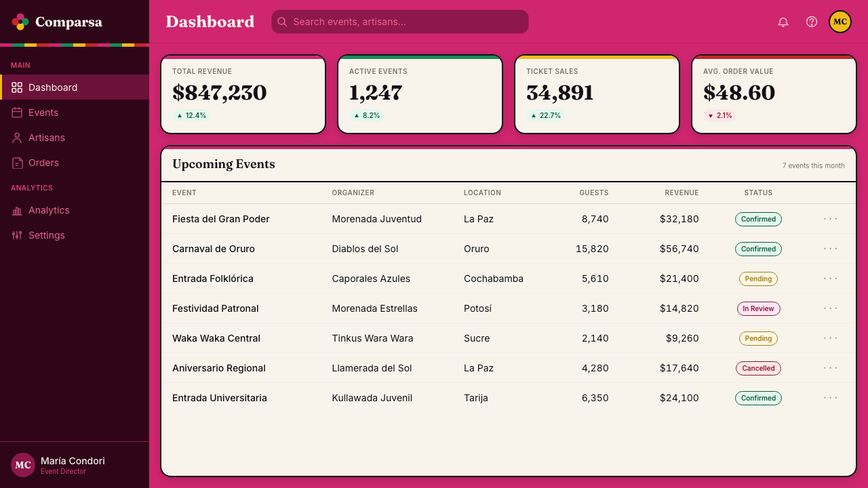Click the Confirmed status for Fiesta del Gran Poder

click(x=758, y=219)
